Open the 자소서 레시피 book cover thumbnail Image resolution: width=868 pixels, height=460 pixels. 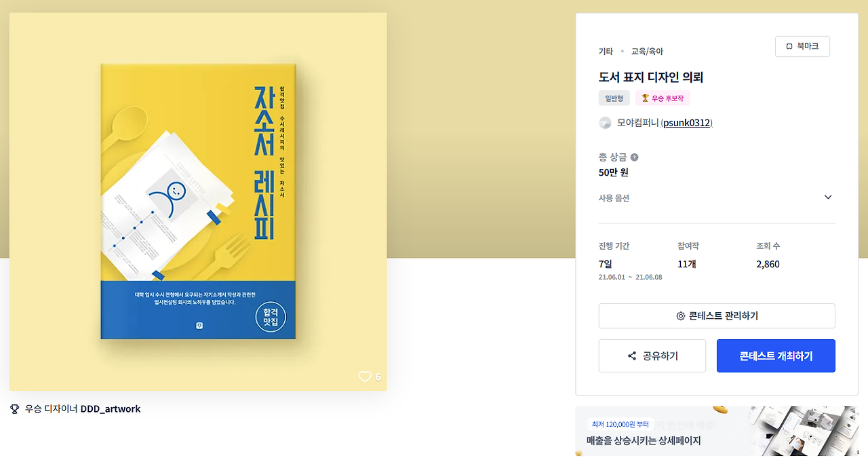click(198, 202)
